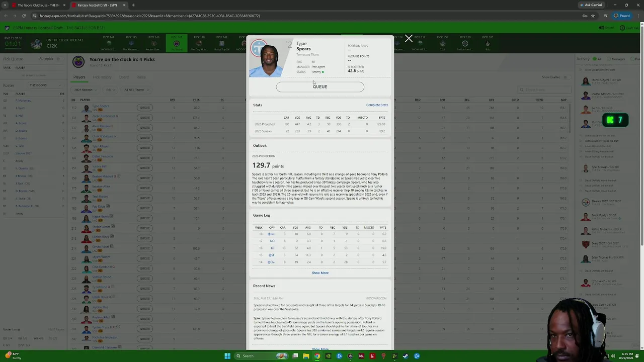The image size is (644, 362).
Task: Click your team logo beside clock message
Action: click(x=78, y=62)
